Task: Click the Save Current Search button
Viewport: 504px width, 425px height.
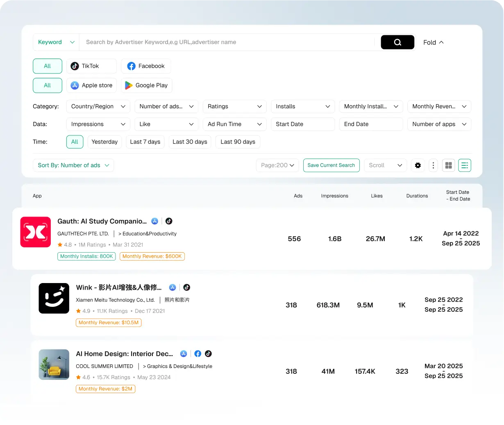Action: point(331,165)
